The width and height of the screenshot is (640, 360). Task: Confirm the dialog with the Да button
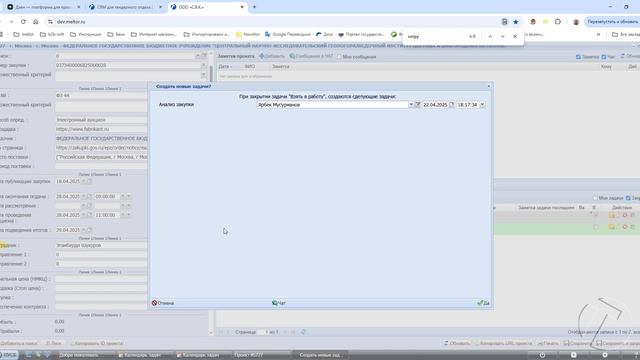[x=483, y=303]
